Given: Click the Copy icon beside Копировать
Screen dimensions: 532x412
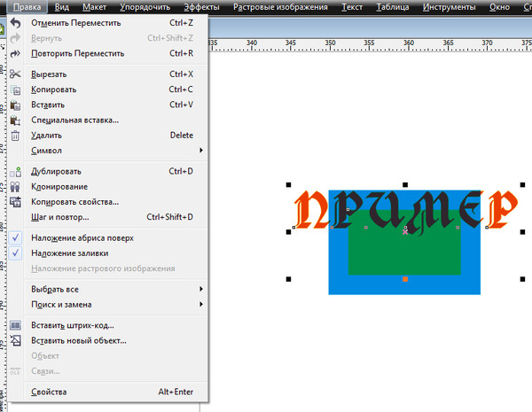Looking at the screenshot, I should pyautogui.click(x=15, y=89).
